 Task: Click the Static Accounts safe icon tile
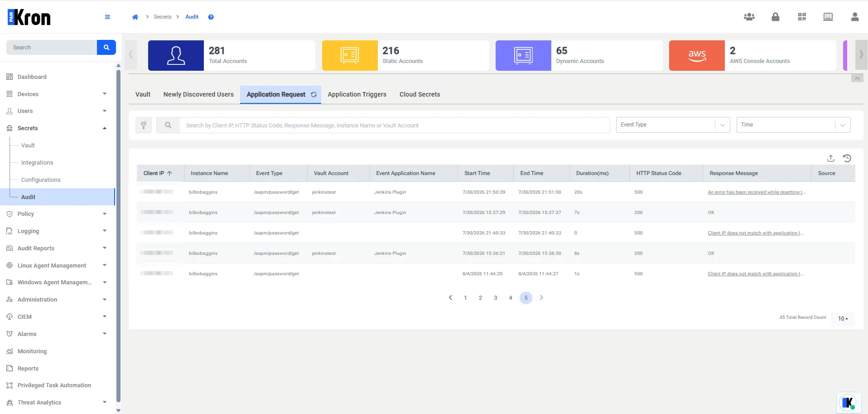tap(350, 55)
